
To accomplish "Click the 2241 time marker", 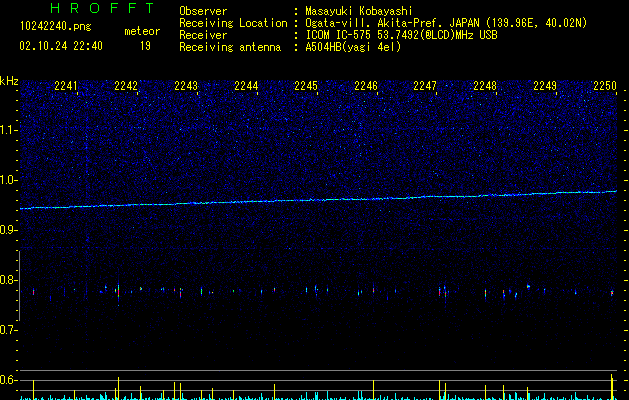I will (x=65, y=86).
